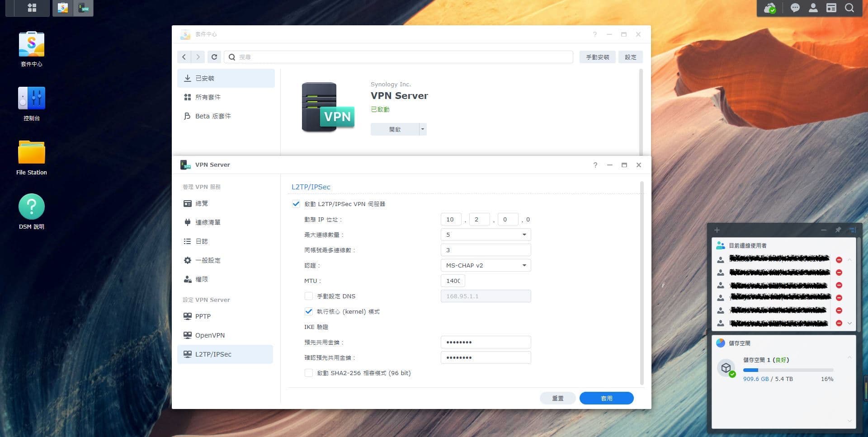868x437 pixels.
Task: Select Beta packages in sidebar
Action: point(226,116)
